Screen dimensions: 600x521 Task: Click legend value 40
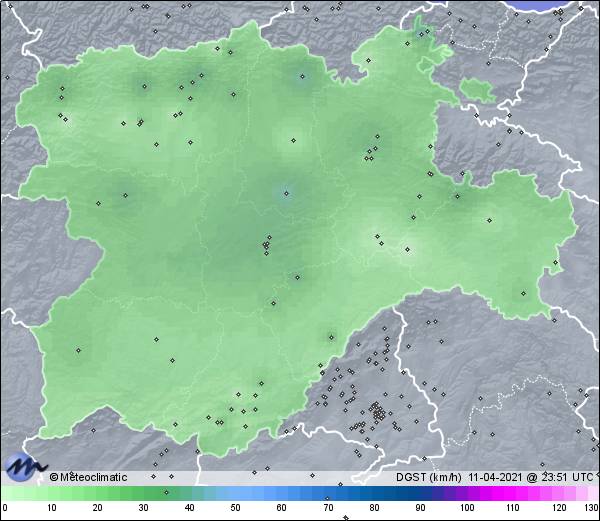pyautogui.click(x=189, y=508)
